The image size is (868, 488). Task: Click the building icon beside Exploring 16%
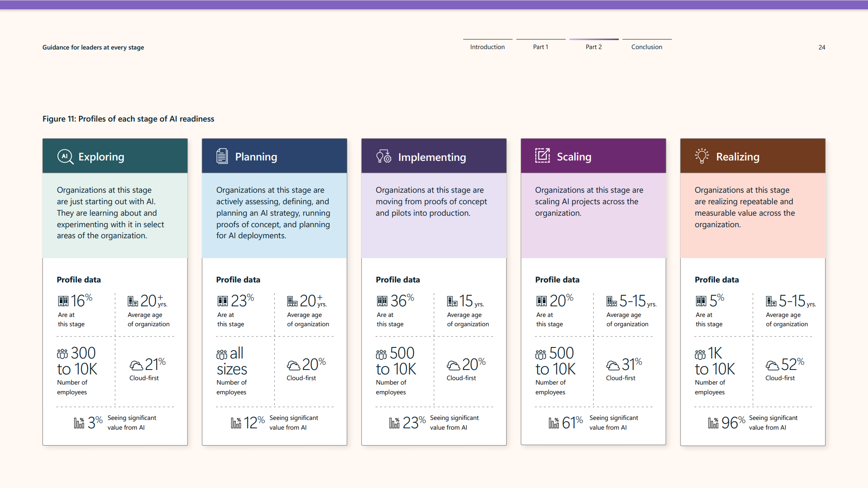coord(63,301)
